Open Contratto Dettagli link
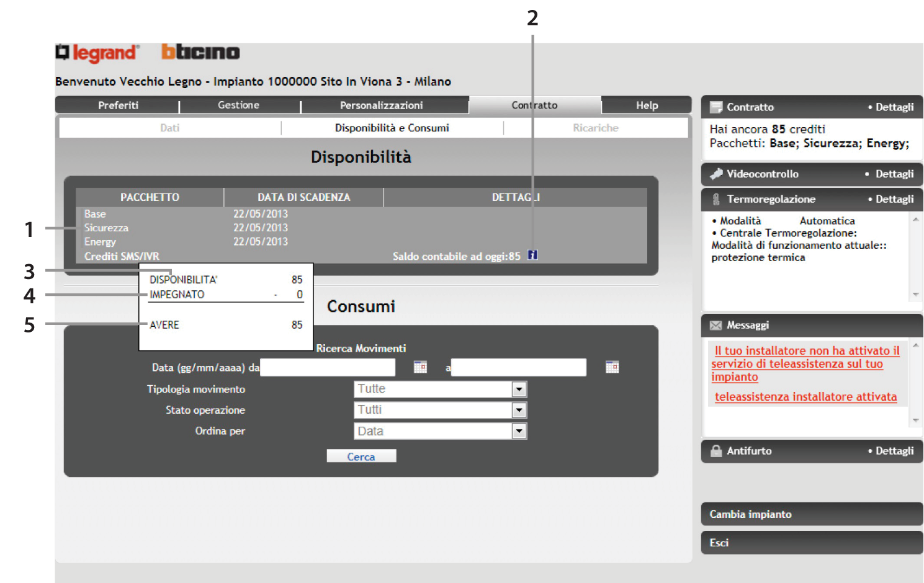Screen dimensions: 924x583 point(891,107)
